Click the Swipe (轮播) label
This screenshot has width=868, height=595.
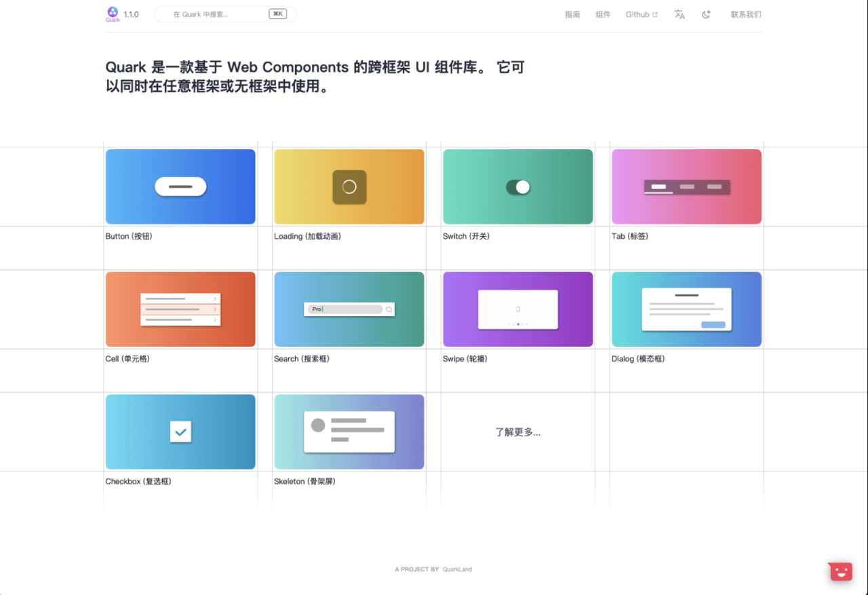[465, 359]
